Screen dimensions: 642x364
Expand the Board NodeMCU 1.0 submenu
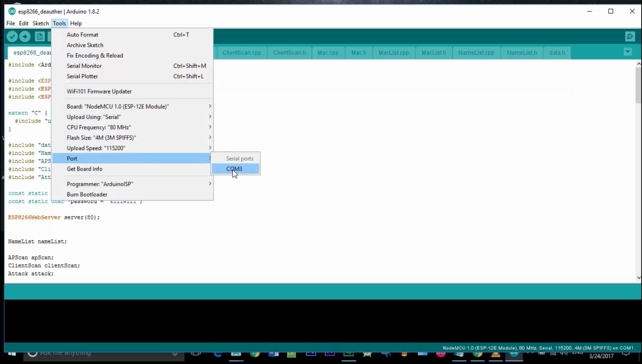(133, 107)
